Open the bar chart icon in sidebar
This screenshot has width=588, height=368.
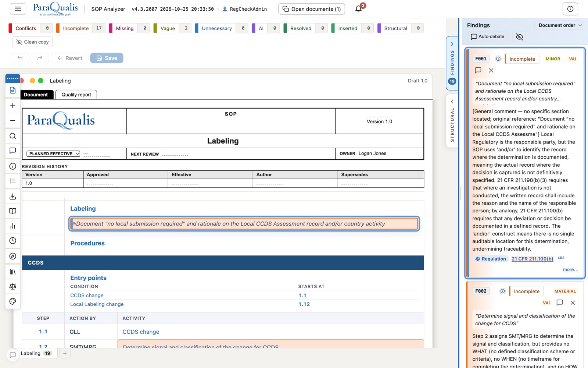13,226
